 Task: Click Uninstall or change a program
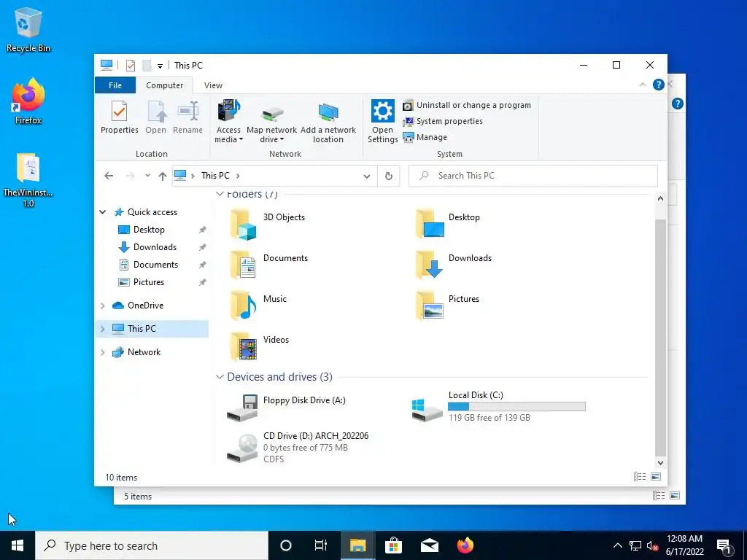(467, 105)
